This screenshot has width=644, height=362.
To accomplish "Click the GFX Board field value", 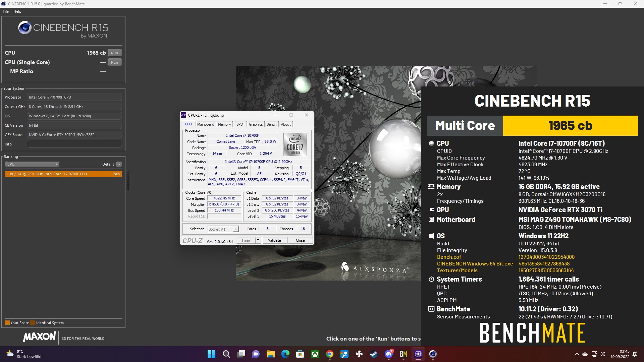I will (x=74, y=135).
